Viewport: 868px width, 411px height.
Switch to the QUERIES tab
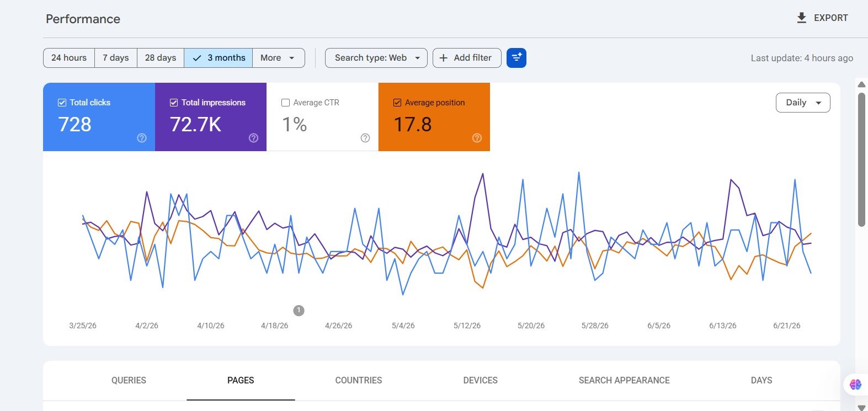pyautogui.click(x=129, y=381)
